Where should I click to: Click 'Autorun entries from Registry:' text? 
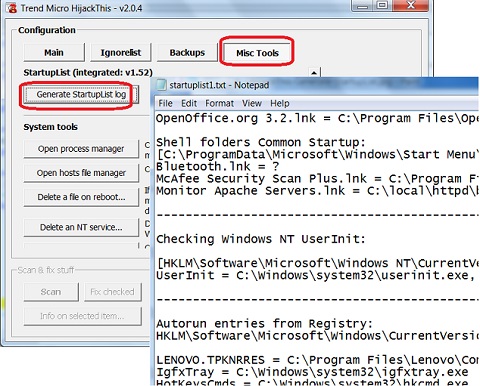264,324
